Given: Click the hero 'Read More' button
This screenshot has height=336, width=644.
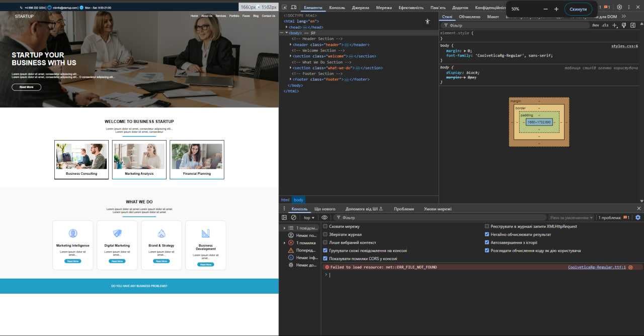Looking at the screenshot, I should [x=26, y=87].
